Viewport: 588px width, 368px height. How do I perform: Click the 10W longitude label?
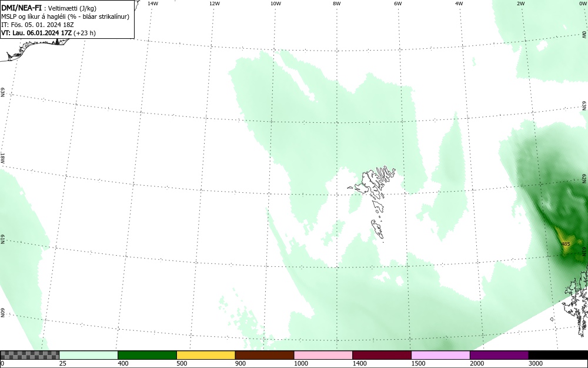pos(276,4)
